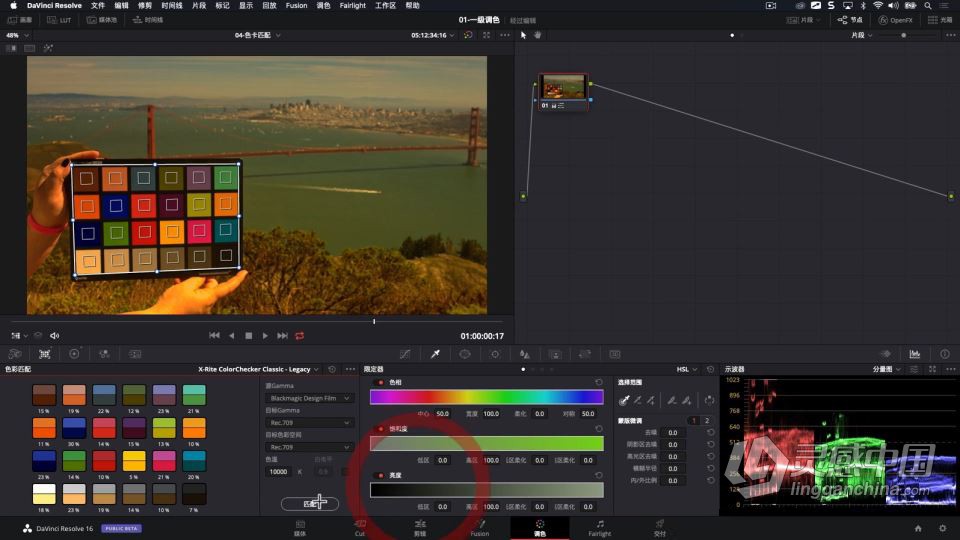960x540 pixels.
Task: Toggle the viewer highlight wand icon
Action: [x=48, y=48]
